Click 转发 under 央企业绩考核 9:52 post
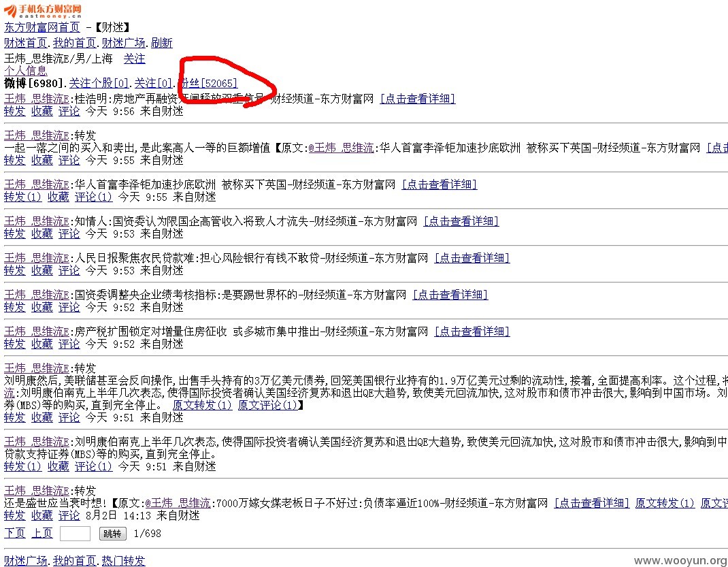 coord(14,307)
